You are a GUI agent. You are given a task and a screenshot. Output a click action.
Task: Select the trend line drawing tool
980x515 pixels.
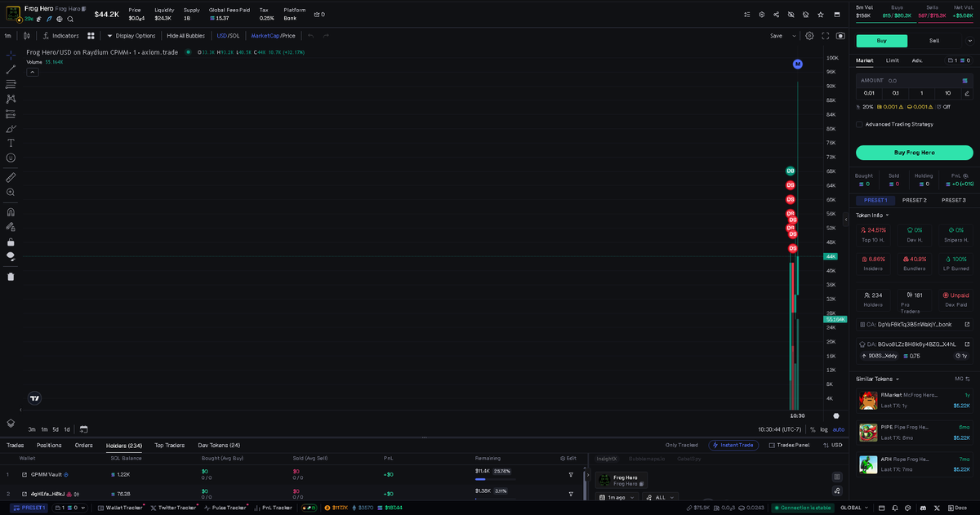pyautogui.click(x=11, y=69)
